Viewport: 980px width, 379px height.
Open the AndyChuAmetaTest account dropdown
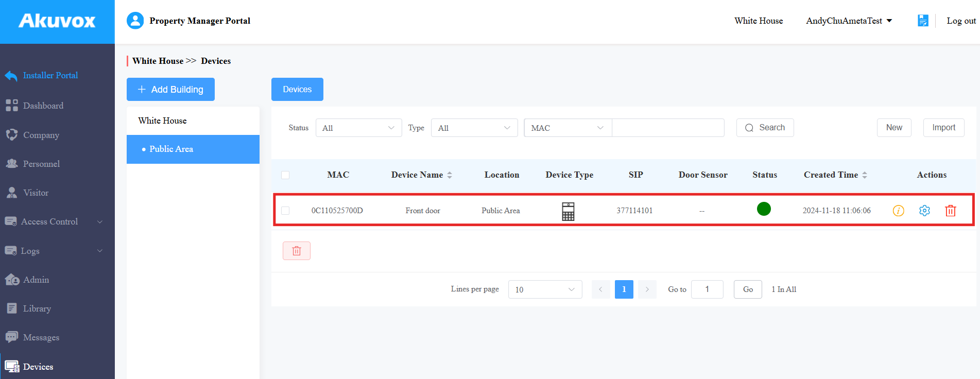tap(849, 21)
